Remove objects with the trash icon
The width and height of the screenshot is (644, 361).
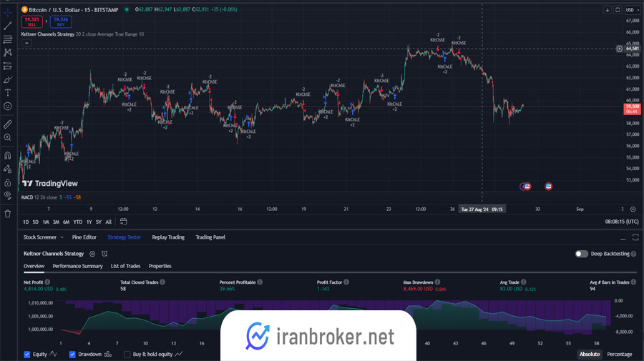(x=7, y=214)
